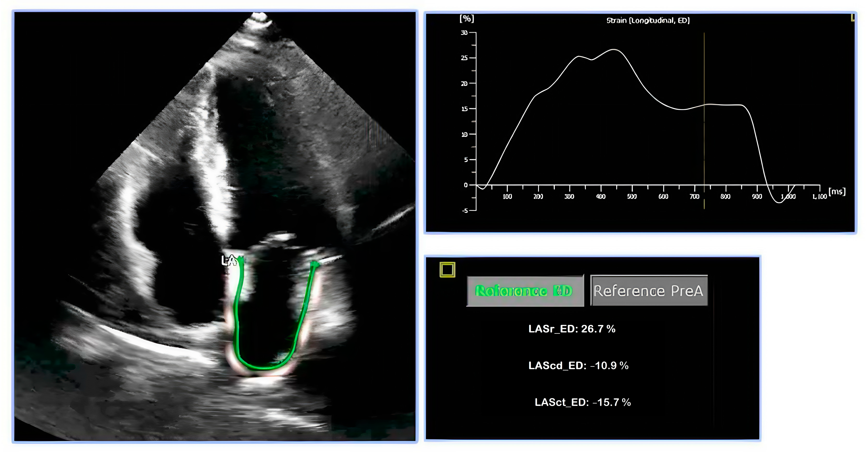Click the strain curve minimum near 1000 ms
The width and height of the screenshot is (868, 453).
(x=779, y=202)
